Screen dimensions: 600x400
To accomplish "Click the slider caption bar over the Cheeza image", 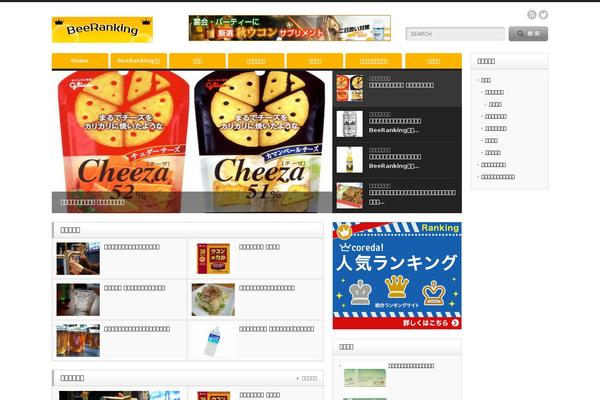I will (x=192, y=202).
